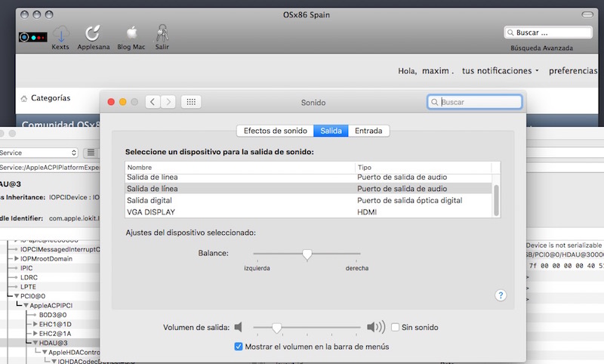604x364 pixels.
Task: Click the Categorías home icon
Action: click(x=24, y=99)
